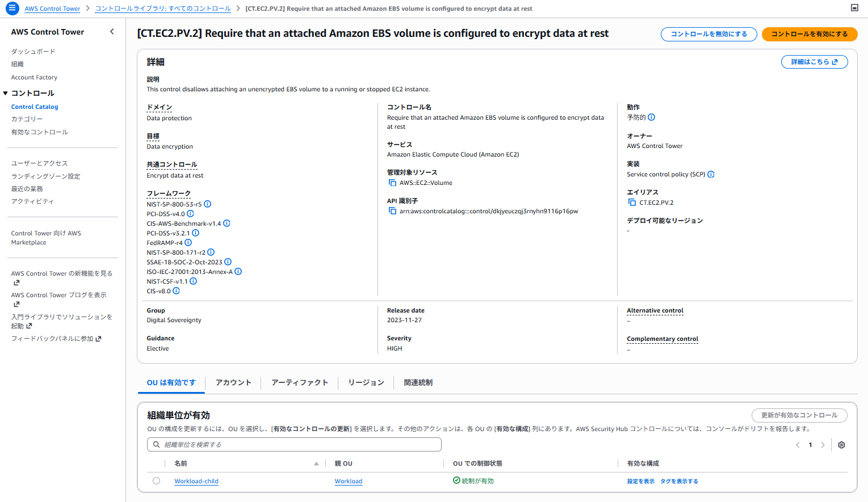Go to next page of OU table
This screenshot has width=868, height=502.
coord(823,445)
